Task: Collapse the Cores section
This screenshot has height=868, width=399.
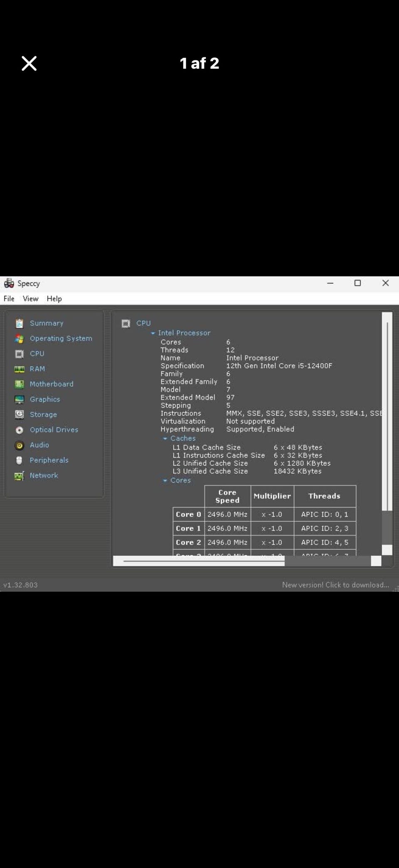Action: pos(165,481)
